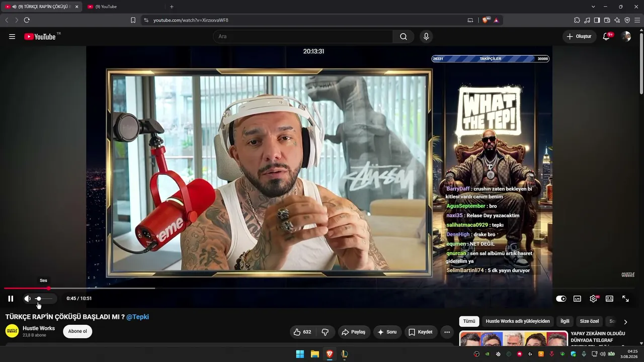The image size is (644, 362).
Task: Open Brave Shields lion icon
Action: pos(485,20)
